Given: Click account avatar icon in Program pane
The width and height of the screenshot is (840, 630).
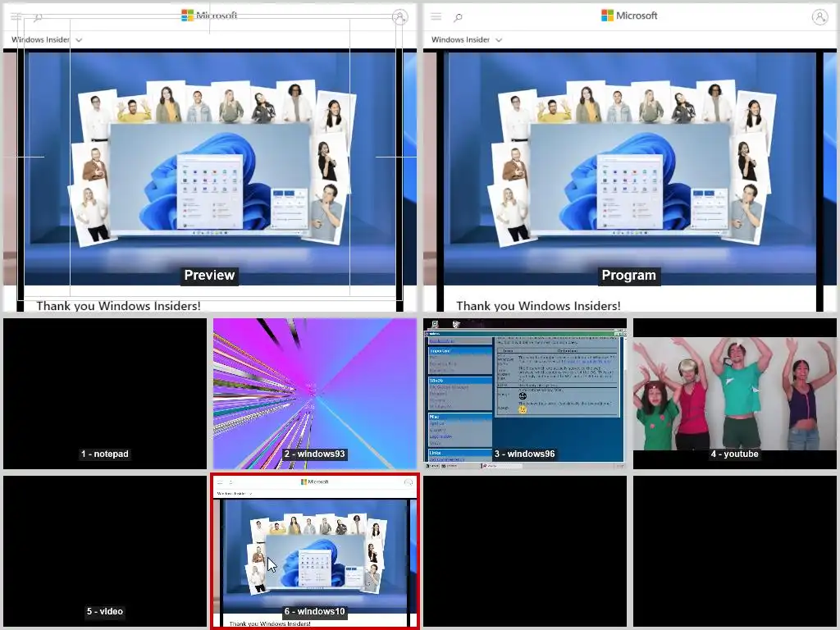Looking at the screenshot, I should click(819, 17).
